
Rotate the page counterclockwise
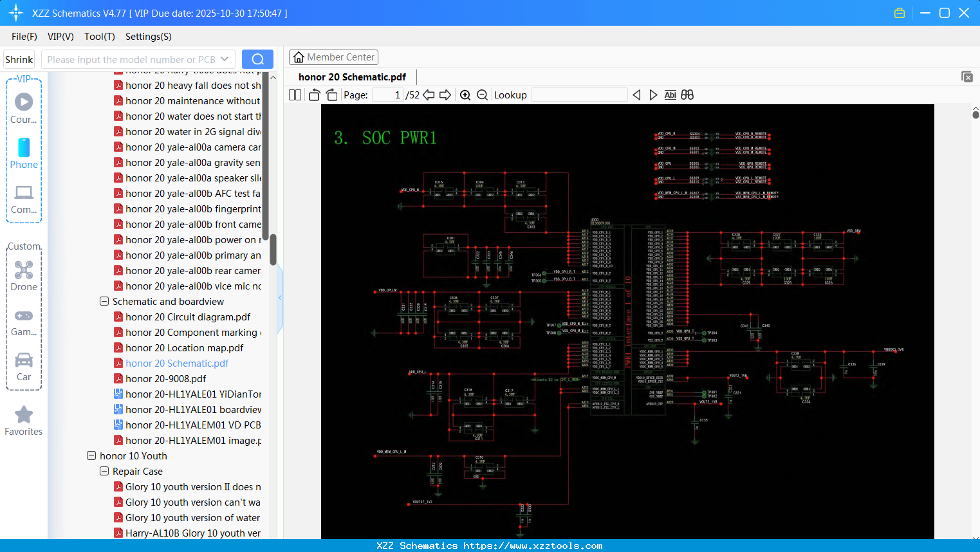click(x=314, y=95)
